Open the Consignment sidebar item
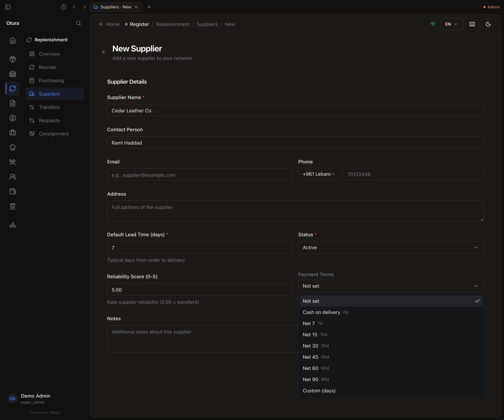The width and height of the screenshot is (504, 420). coord(55,134)
